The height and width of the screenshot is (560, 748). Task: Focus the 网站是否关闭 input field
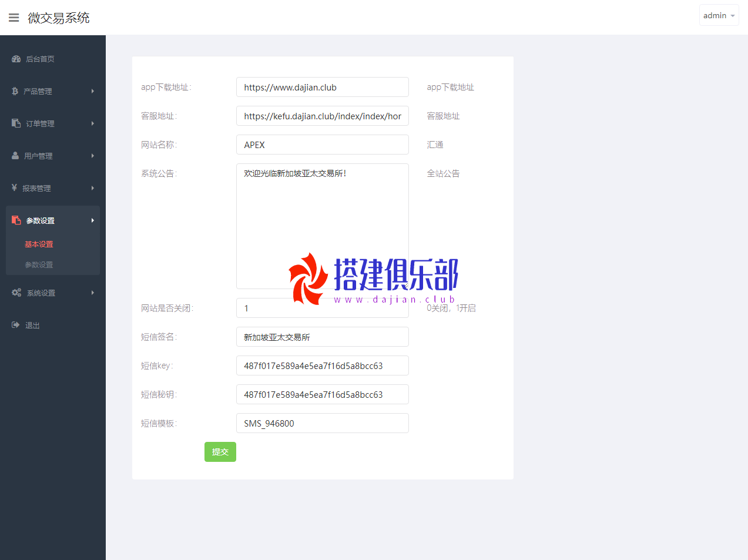(x=323, y=308)
